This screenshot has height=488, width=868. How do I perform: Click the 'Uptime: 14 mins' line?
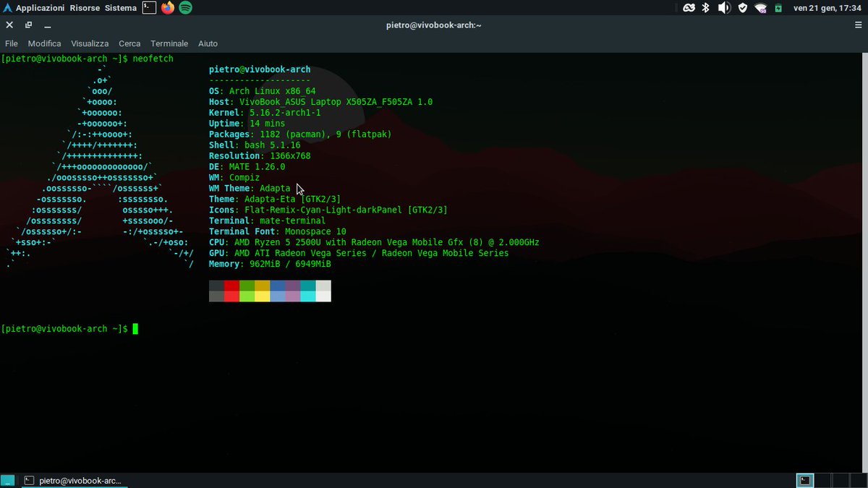coord(247,124)
